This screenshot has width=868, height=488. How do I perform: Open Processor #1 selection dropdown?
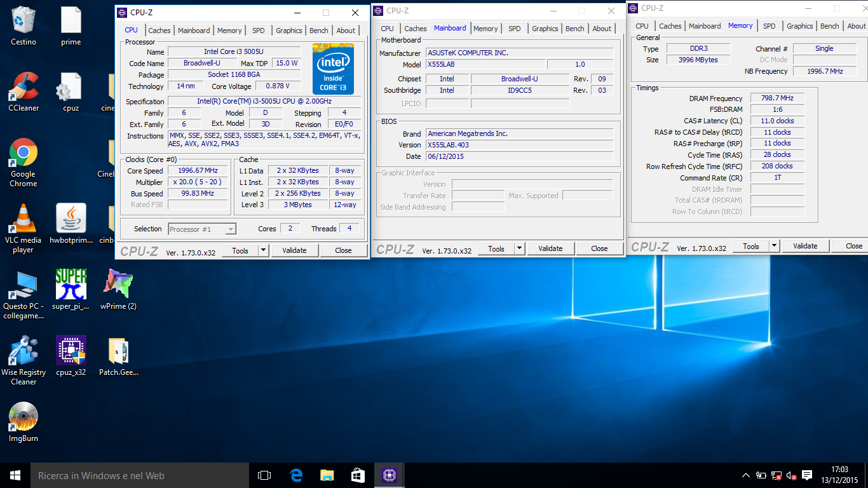(202, 229)
